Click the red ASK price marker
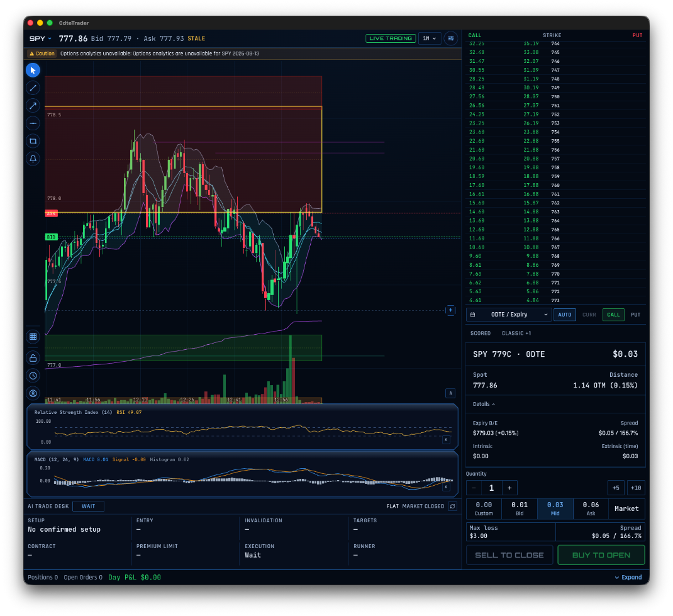This screenshot has width=673, height=616. [51, 213]
